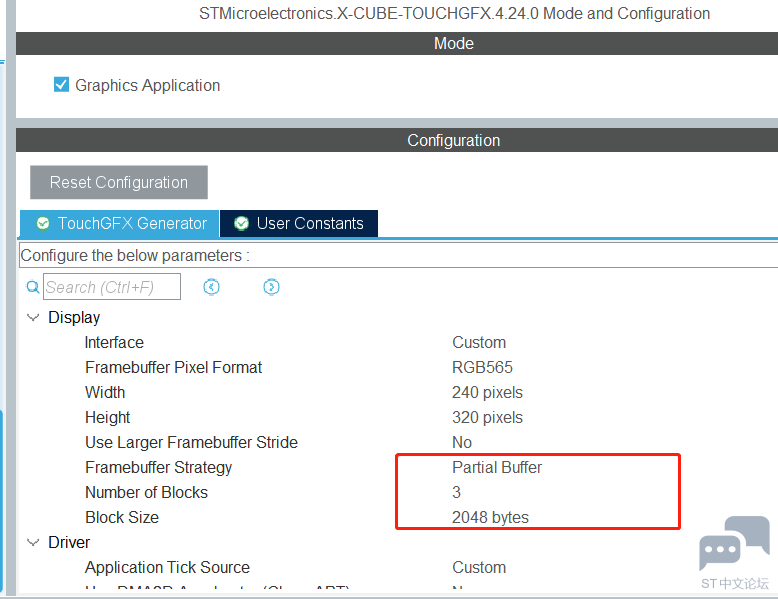Edit the Number of Blocks value 3

pyautogui.click(x=456, y=492)
